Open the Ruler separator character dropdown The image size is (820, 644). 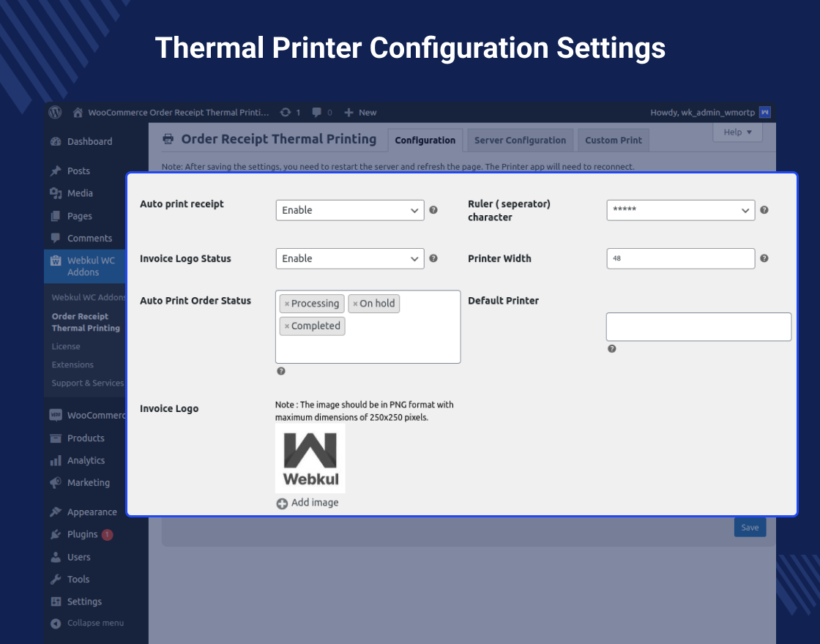click(x=680, y=210)
